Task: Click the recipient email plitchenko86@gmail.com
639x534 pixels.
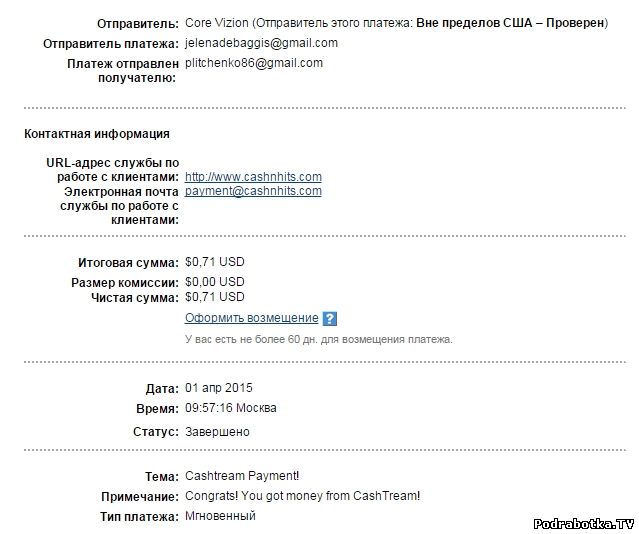Action: 254,63
